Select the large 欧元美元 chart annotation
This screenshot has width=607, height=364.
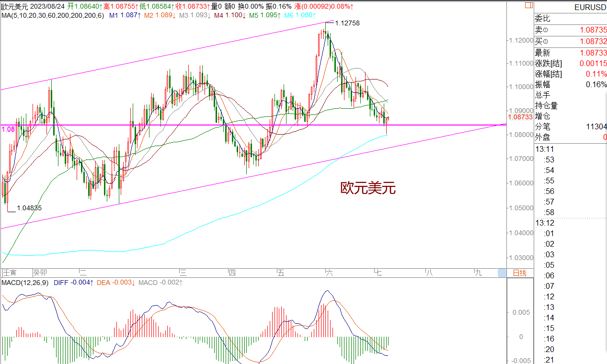click(x=368, y=189)
